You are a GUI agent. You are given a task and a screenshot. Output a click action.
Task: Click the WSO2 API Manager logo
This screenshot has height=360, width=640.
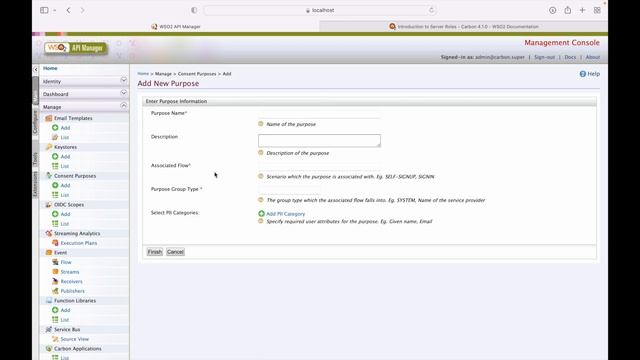click(76, 48)
